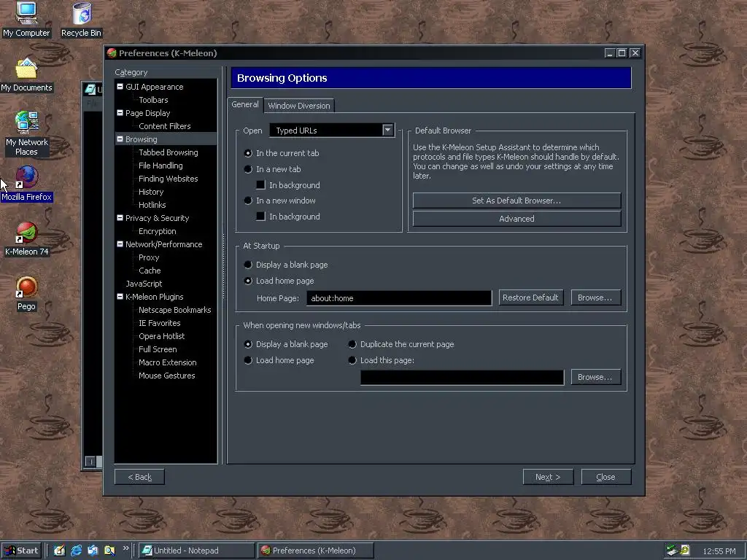The height and width of the screenshot is (560, 747).
Task: Open Mouse Gestures plugin category
Action: (167, 376)
